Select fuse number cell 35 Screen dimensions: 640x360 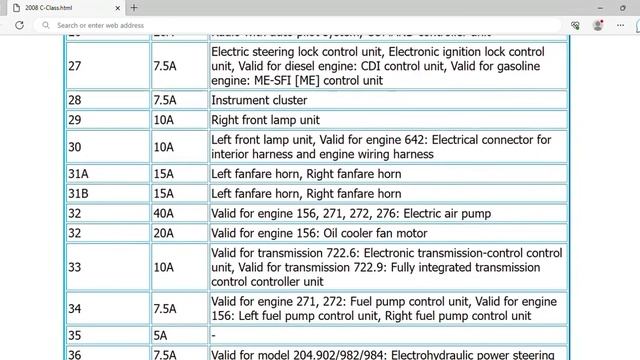[x=108, y=336]
